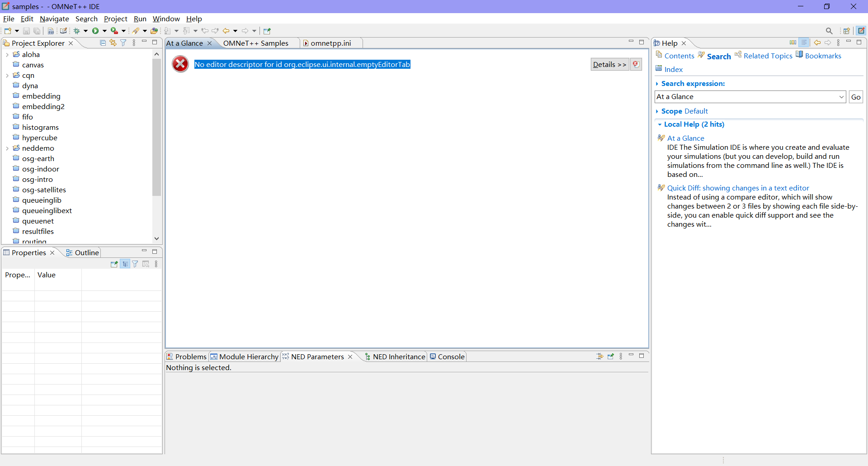This screenshot has width=868, height=466.
Task: Click the flashlight Search icon in toolbar
Action: tap(136, 31)
